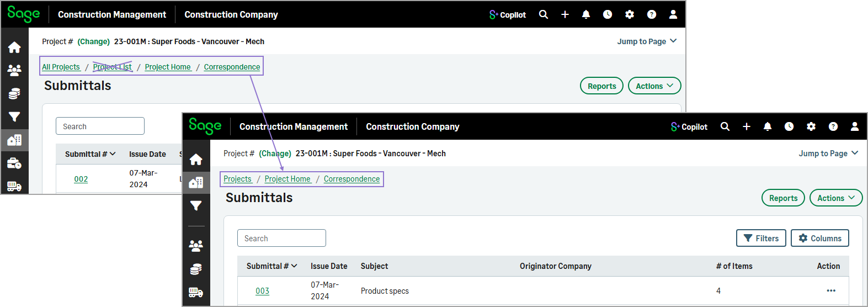Open people contacts icon in back window sidebar
Viewport: 868px width, 307px height.
pyautogui.click(x=14, y=70)
